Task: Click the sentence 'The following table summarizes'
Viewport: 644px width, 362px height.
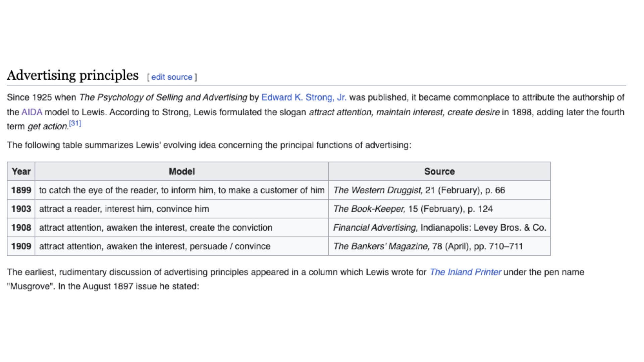Action: click(x=209, y=145)
